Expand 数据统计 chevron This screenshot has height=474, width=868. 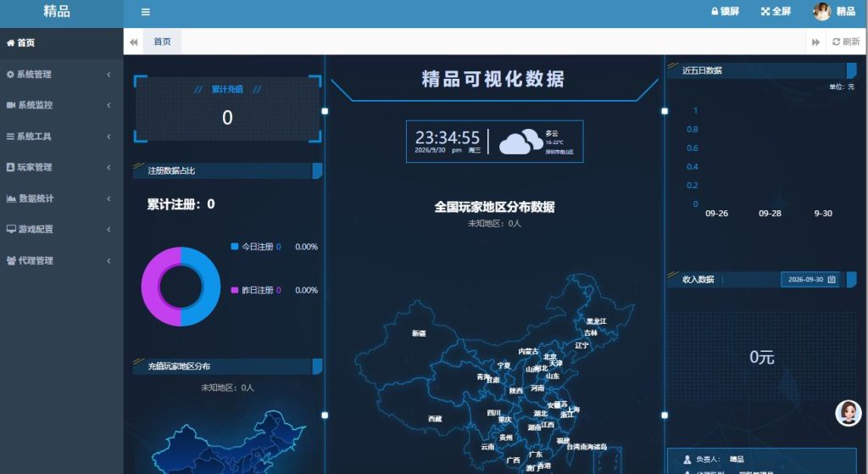coord(108,198)
